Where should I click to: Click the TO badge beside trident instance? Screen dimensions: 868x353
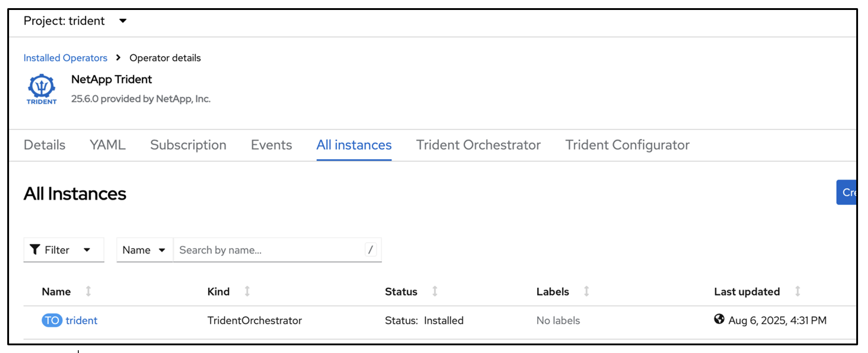[x=51, y=320]
